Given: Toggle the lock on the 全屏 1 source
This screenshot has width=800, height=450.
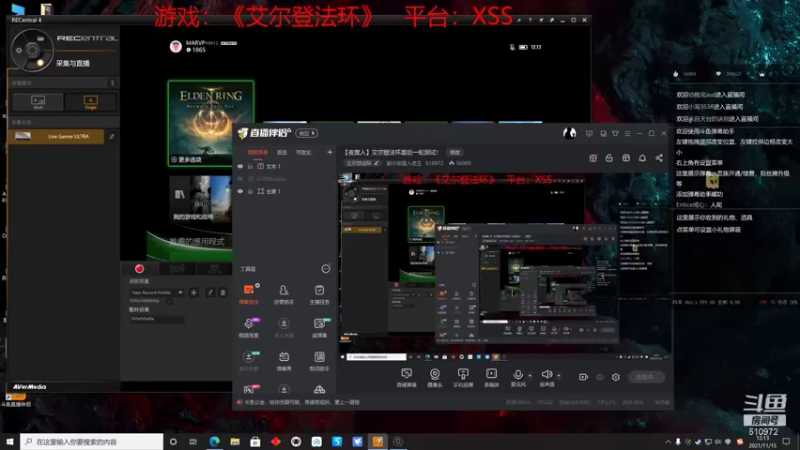Looking at the screenshot, I should click(x=250, y=191).
